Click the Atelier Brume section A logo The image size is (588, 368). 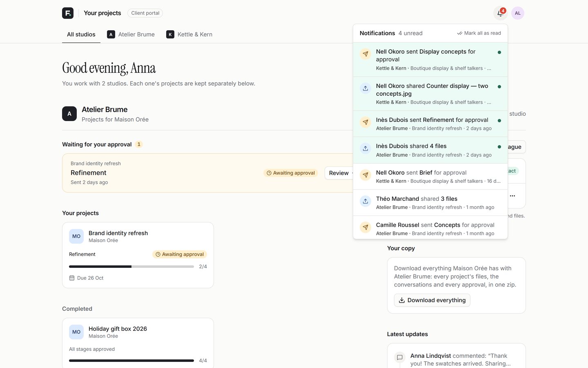coord(69,114)
